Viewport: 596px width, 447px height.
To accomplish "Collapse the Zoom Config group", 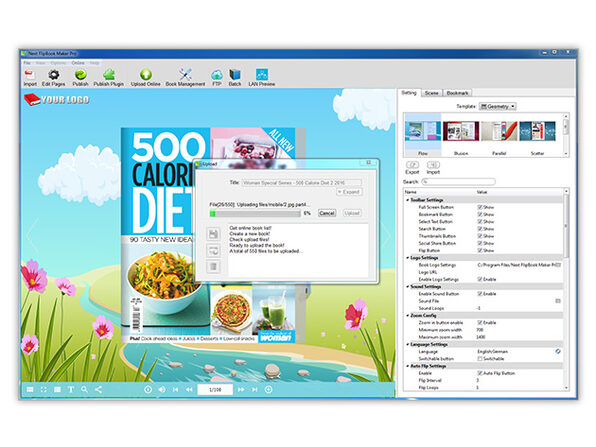I will click(407, 315).
